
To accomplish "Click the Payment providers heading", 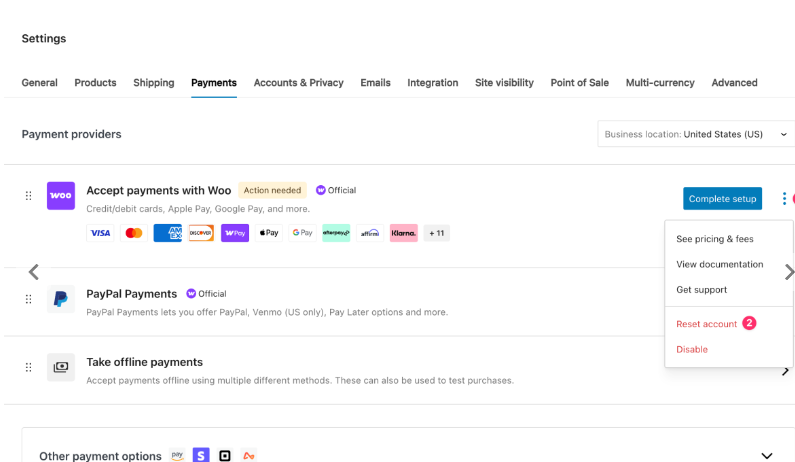I will click(x=71, y=134).
